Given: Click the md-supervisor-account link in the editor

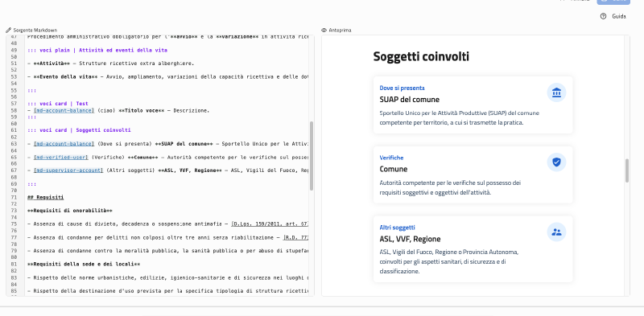Looking at the screenshot, I should pos(68,170).
